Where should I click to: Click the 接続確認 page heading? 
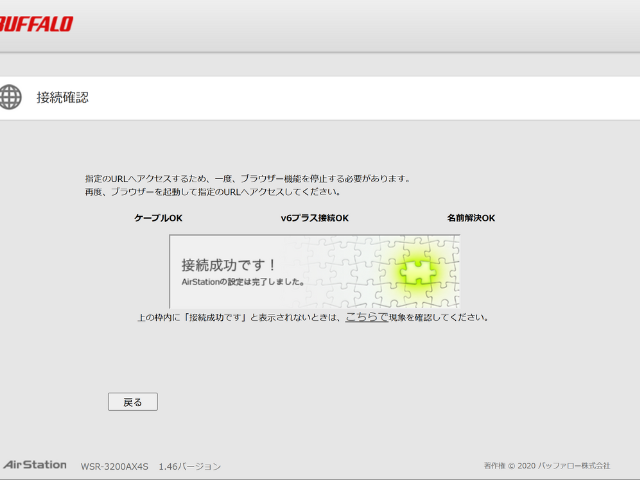tap(62, 98)
